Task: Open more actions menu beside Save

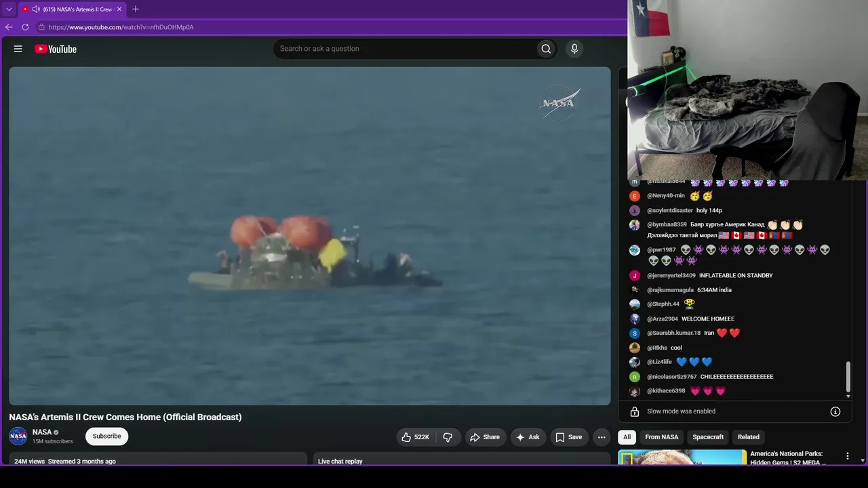Action: (x=601, y=437)
